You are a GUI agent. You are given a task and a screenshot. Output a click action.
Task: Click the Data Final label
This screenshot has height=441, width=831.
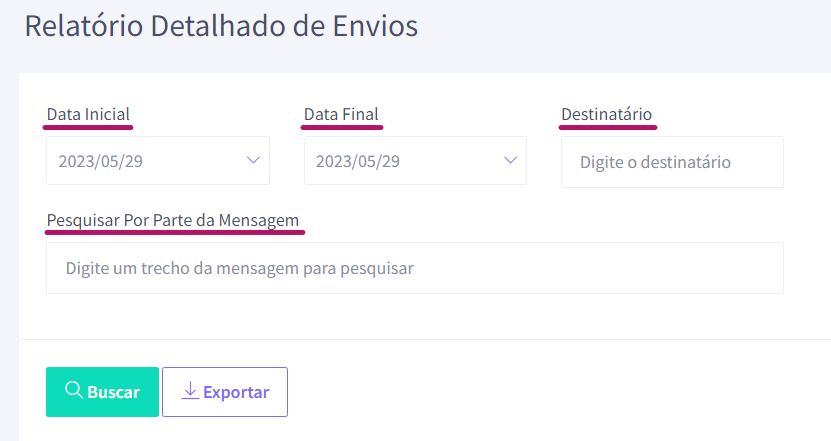coord(341,114)
